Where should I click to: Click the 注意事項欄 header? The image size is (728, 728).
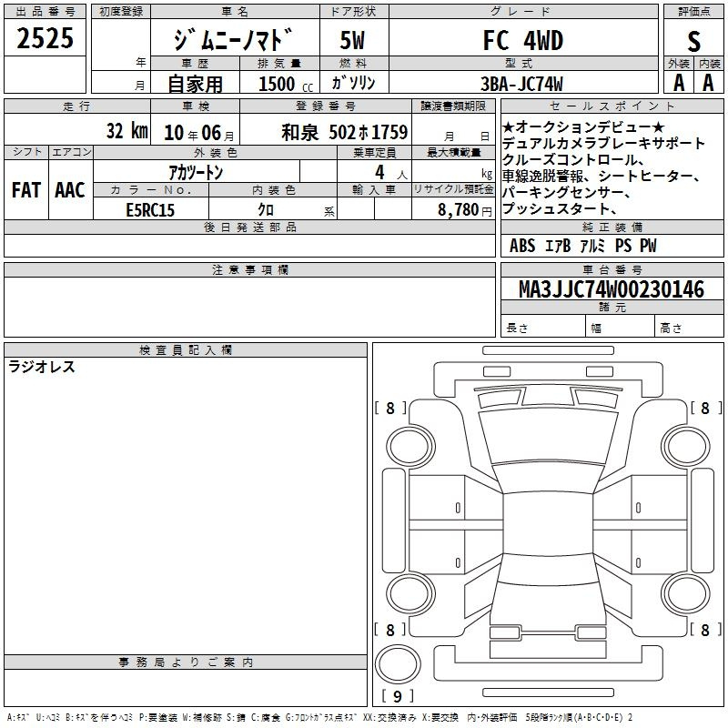point(249,269)
